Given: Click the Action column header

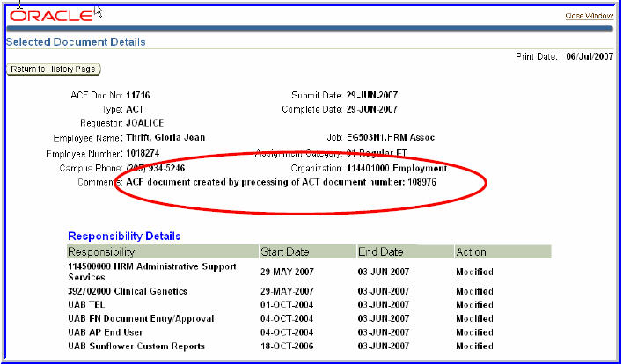Looking at the screenshot, I should 471,252.
